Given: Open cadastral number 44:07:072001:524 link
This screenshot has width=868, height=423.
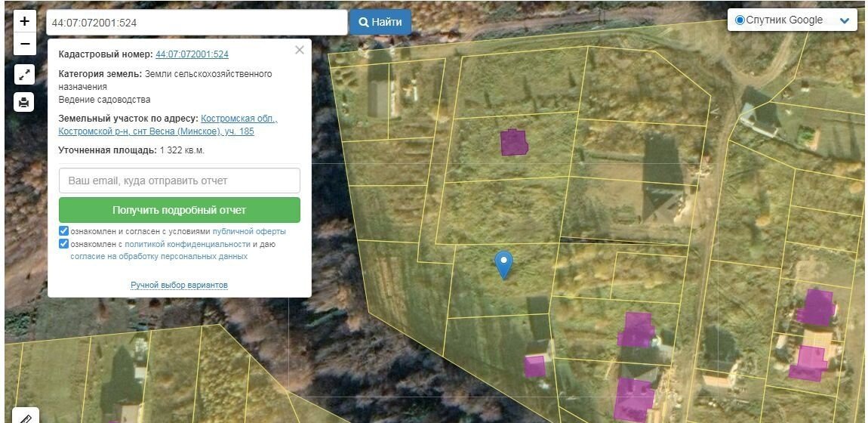Looking at the screenshot, I should point(192,54).
